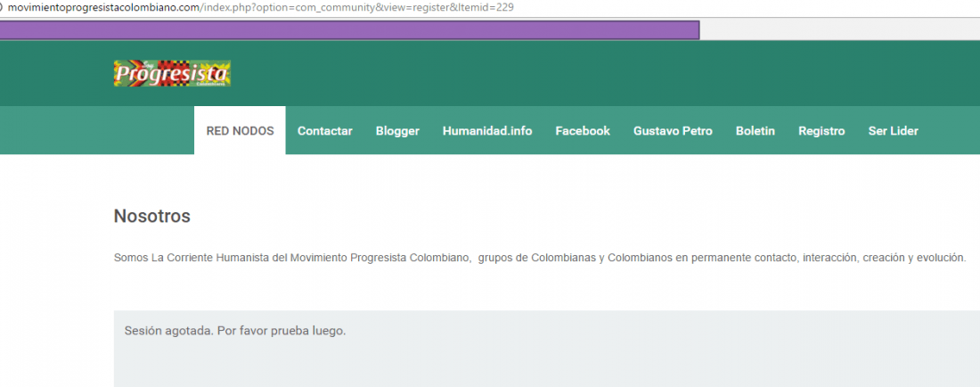Click the purple bar under the address bar
This screenshot has height=387, width=980.
pyautogui.click(x=349, y=30)
